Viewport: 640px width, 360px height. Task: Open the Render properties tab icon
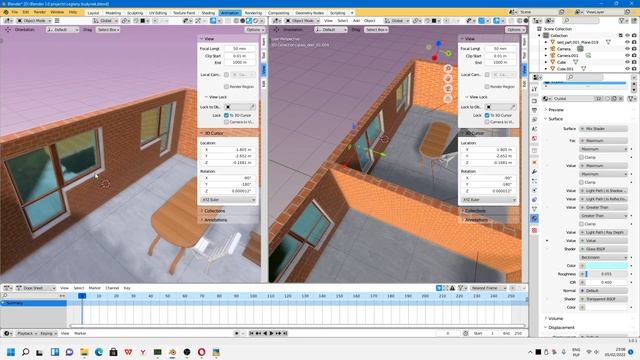534,101
